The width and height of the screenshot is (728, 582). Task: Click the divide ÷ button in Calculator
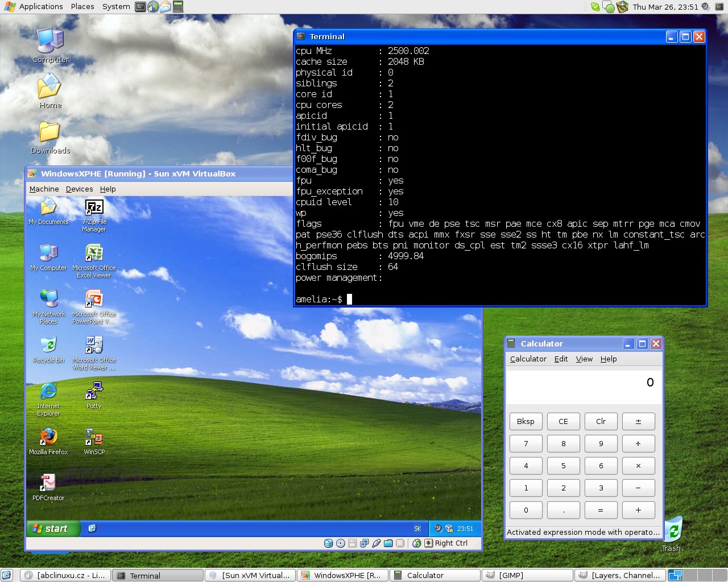coord(638,443)
